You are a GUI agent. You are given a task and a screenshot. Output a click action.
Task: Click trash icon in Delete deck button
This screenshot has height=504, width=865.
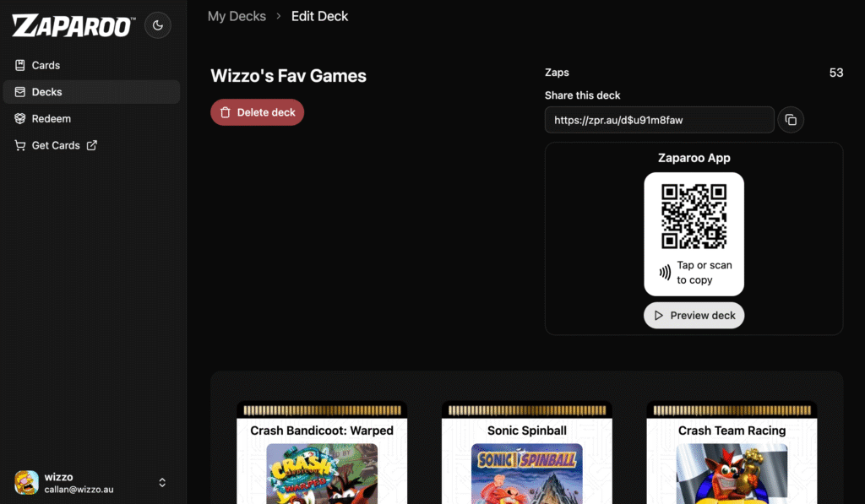[225, 112]
